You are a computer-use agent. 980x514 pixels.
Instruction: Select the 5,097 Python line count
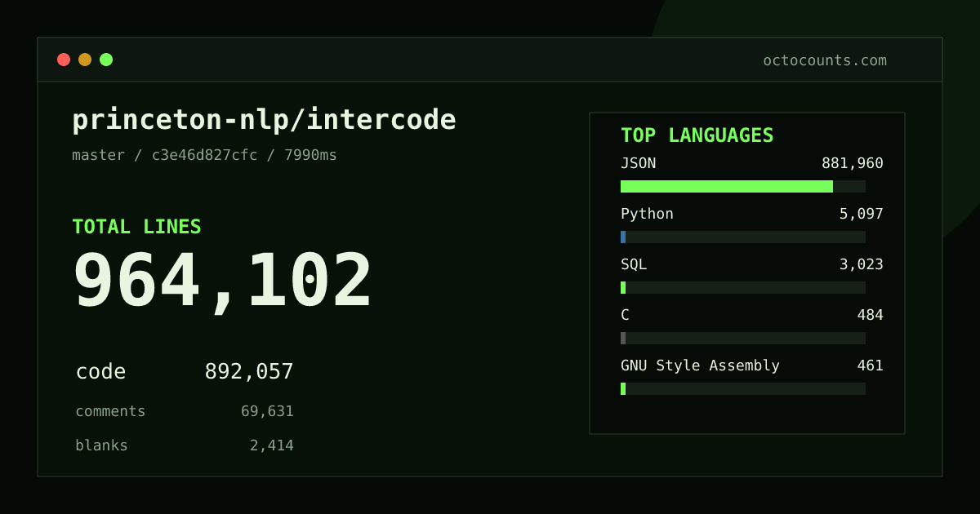862,214
